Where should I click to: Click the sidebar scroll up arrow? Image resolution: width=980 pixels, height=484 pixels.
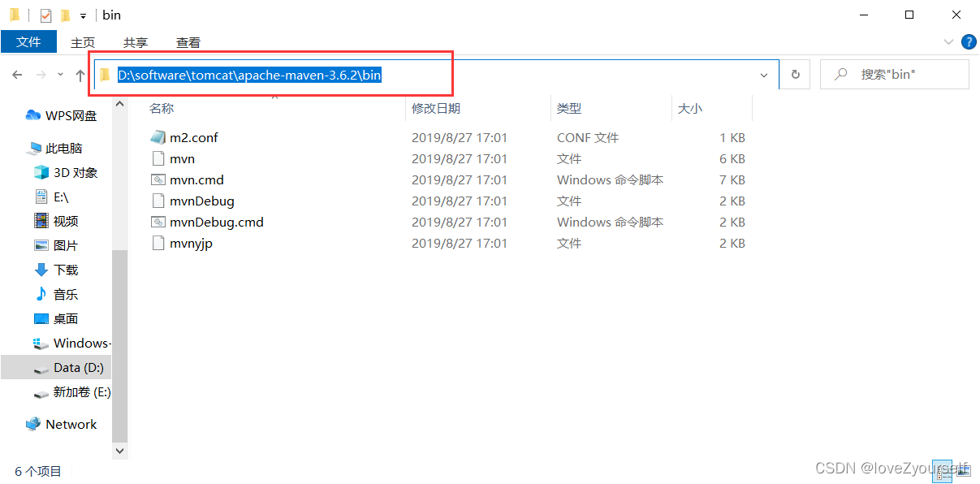(120, 104)
